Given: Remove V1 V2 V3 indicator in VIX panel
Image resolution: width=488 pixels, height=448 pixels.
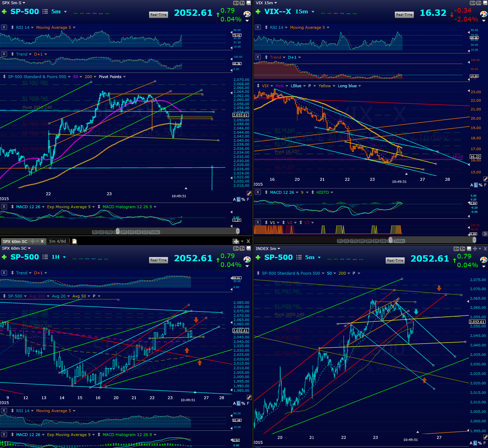Looking at the screenshot, I should point(258,223).
